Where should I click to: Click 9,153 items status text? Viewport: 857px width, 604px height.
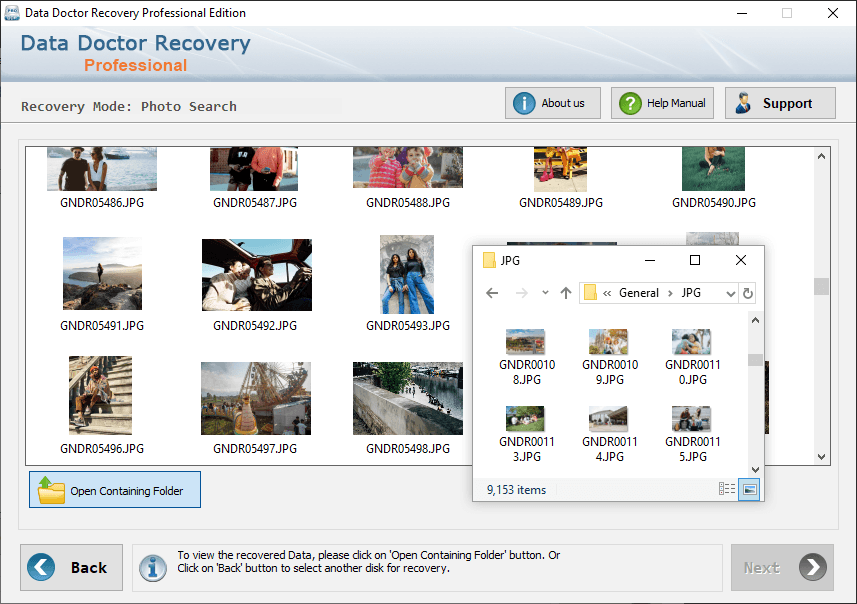[516, 490]
